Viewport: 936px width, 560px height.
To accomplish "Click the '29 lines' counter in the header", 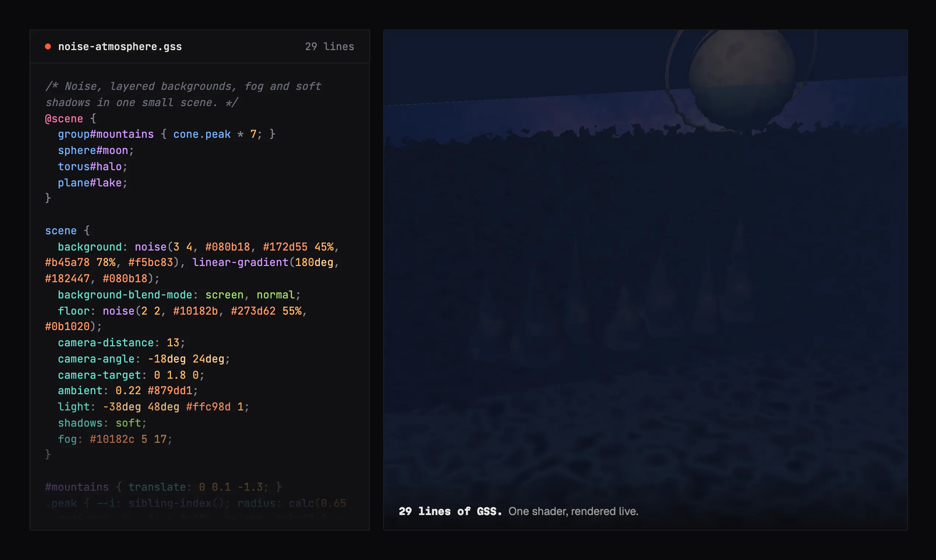I will (x=329, y=46).
